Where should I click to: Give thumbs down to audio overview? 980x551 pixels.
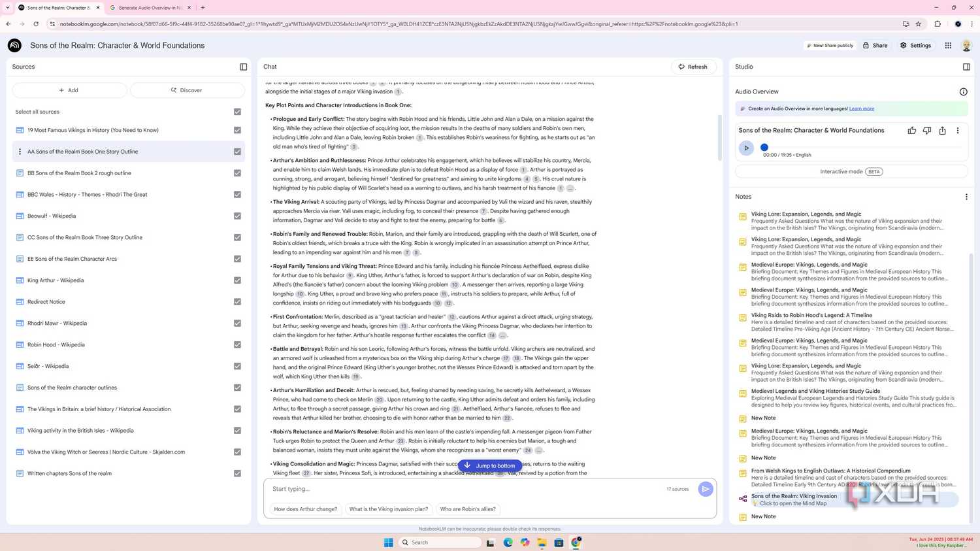pos(927,131)
